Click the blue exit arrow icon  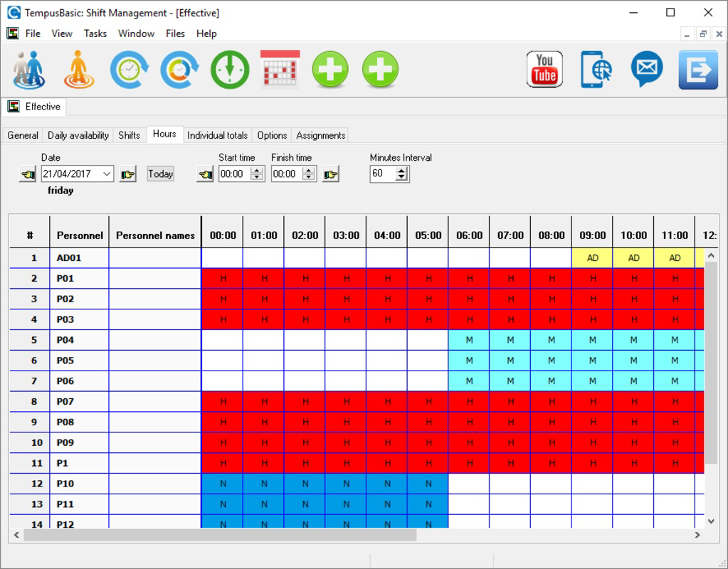click(698, 70)
